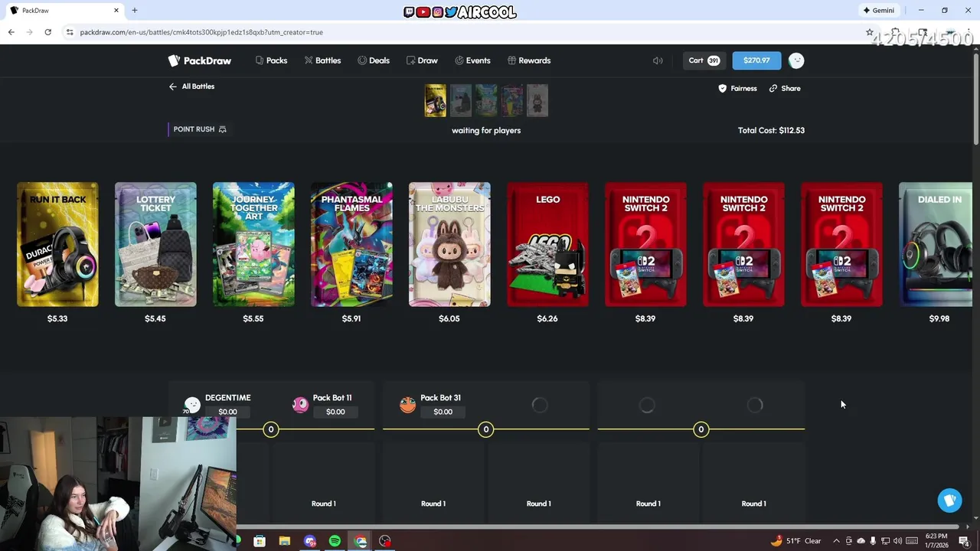This screenshot has height=551, width=980.
Task: Open the Rewards menu item
Action: coord(528,60)
